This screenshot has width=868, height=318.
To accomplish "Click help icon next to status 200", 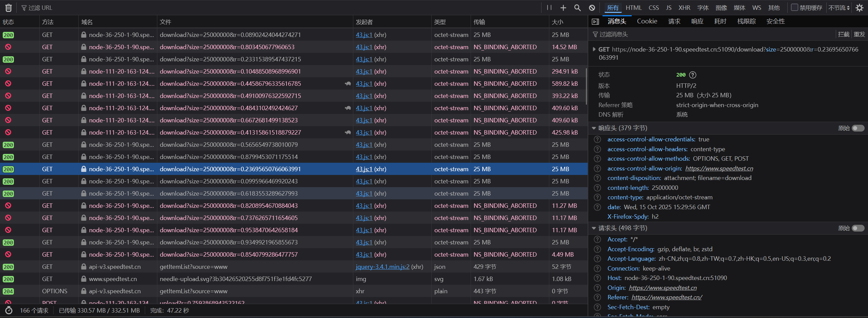I will (x=693, y=75).
